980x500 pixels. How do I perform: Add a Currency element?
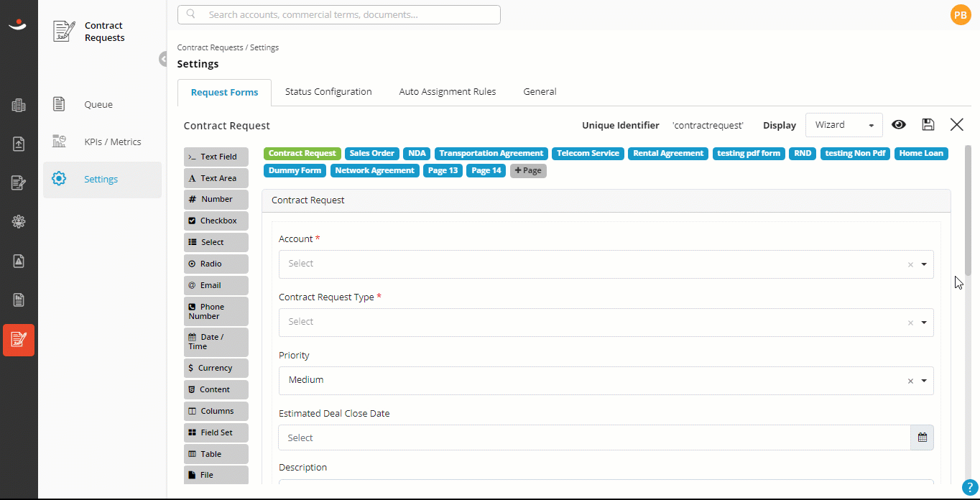pyautogui.click(x=216, y=368)
